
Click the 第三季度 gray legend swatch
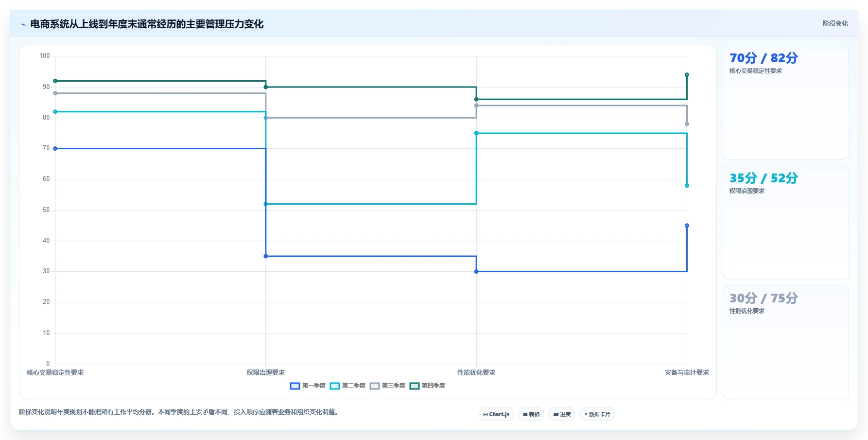(x=374, y=386)
